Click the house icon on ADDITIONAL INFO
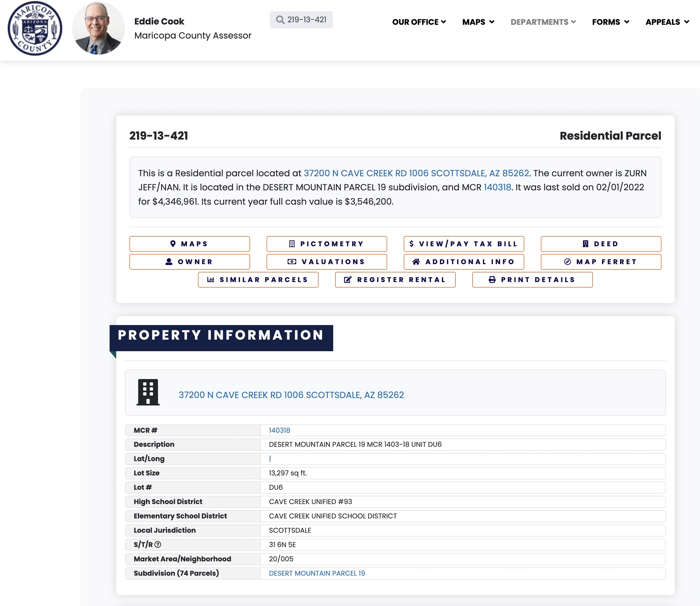This screenshot has width=700, height=606. (x=416, y=262)
